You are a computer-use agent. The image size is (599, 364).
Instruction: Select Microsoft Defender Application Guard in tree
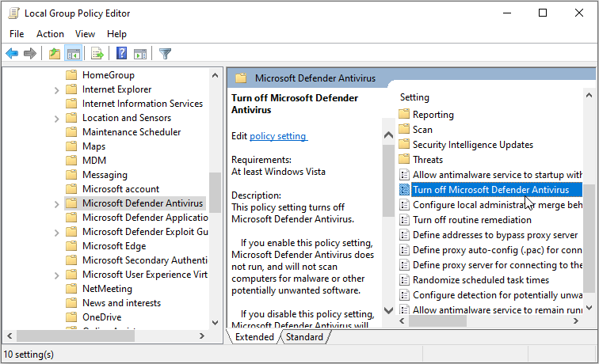pyautogui.click(x=145, y=218)
